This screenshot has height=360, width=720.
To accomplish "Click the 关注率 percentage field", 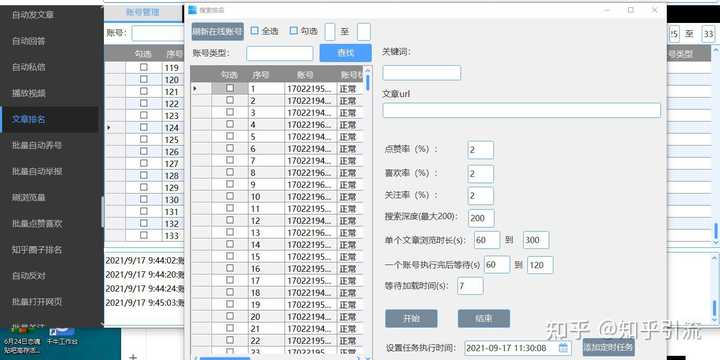I will 480,196.
